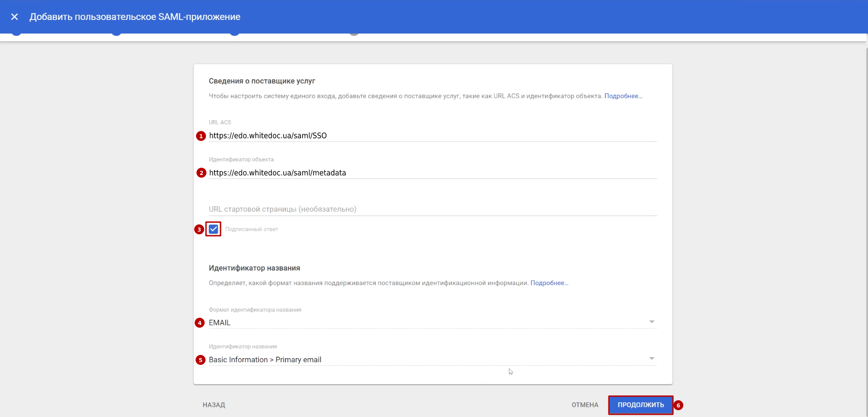Click the blue ПРОДОЛЖИТЬ button
Screen dimensions: 868x417
click(640, 405)
